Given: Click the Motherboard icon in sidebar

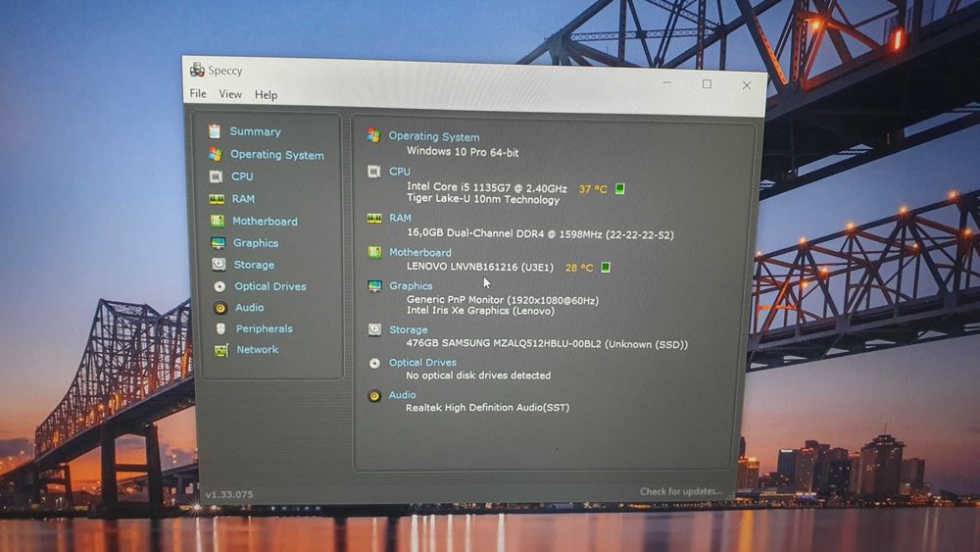Looking at the screenshot, I should click(x=217, y=221).
